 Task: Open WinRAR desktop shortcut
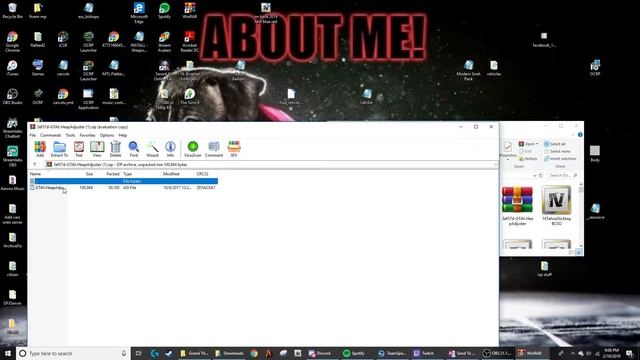point(189,11)
